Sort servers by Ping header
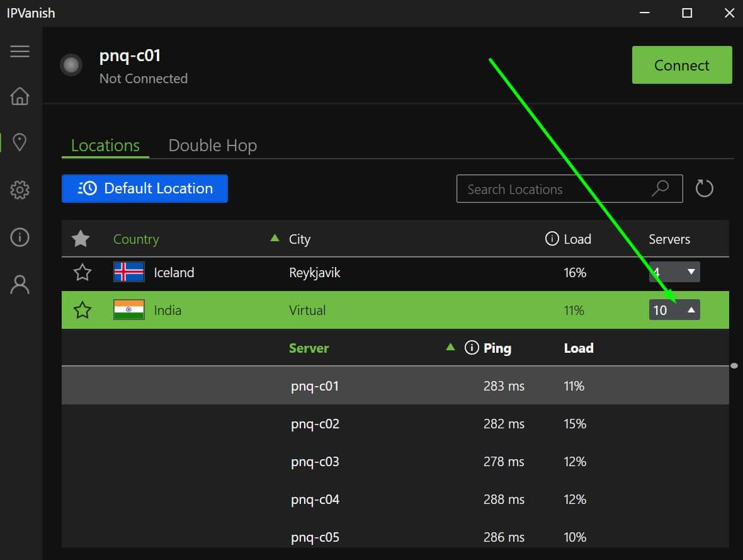 click(x=497, y=348)
